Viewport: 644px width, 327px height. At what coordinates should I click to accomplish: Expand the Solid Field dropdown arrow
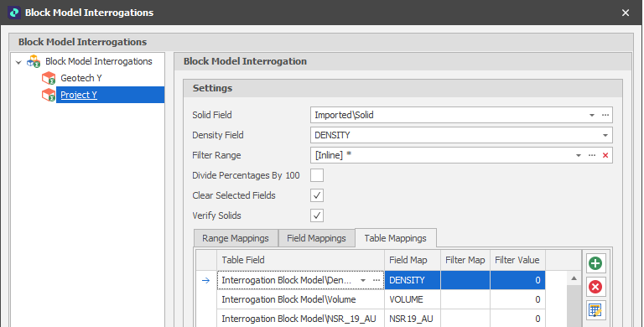tap(592, 115)
